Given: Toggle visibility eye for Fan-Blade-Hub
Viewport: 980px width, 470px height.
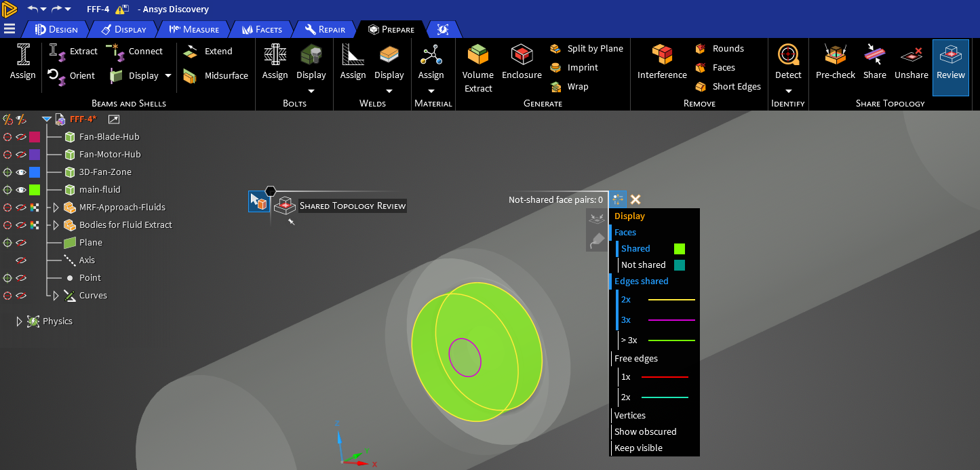Looking at the screenshot, I should pos(21,137).
